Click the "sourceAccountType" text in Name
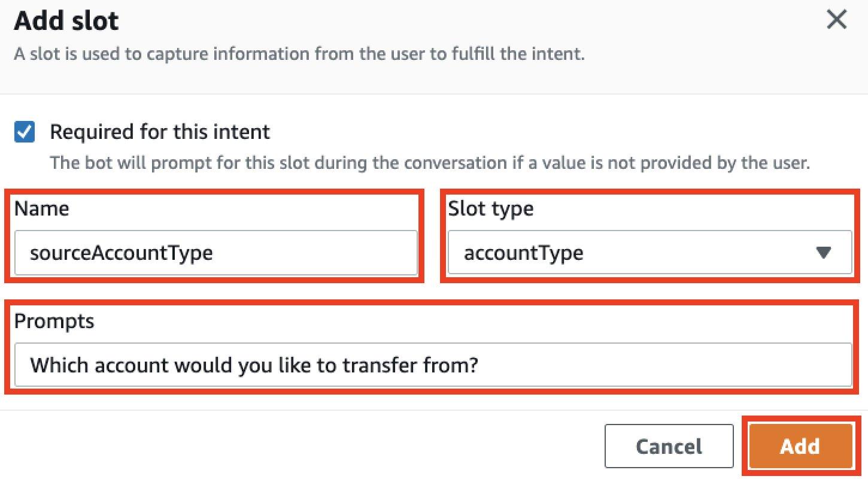This screenshot has height=479, width=868. 122,253
